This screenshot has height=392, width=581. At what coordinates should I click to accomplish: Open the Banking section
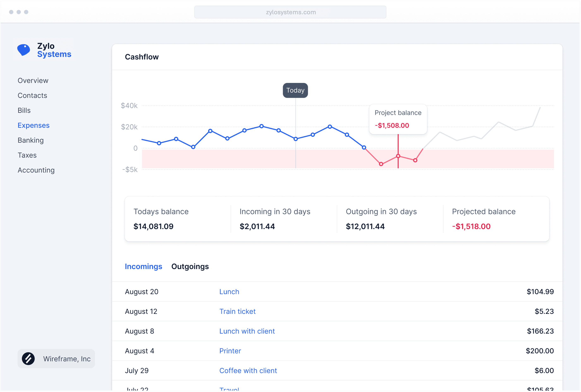31,140
